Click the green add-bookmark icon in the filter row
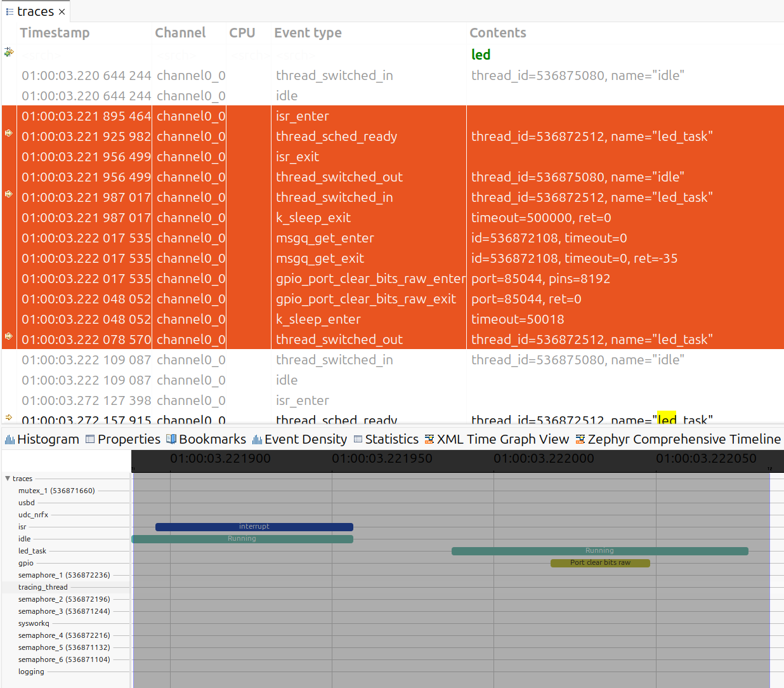This screenshot has height=688, width=784. pos(8,53)
